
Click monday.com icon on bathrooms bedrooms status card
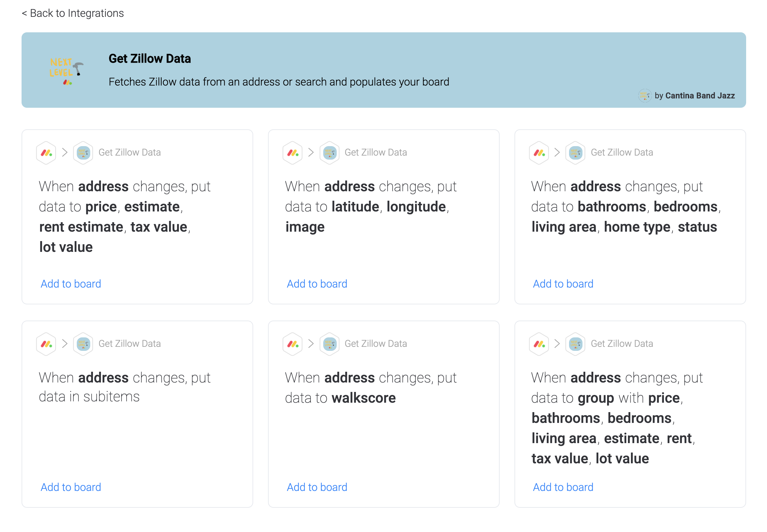[539, 153]
